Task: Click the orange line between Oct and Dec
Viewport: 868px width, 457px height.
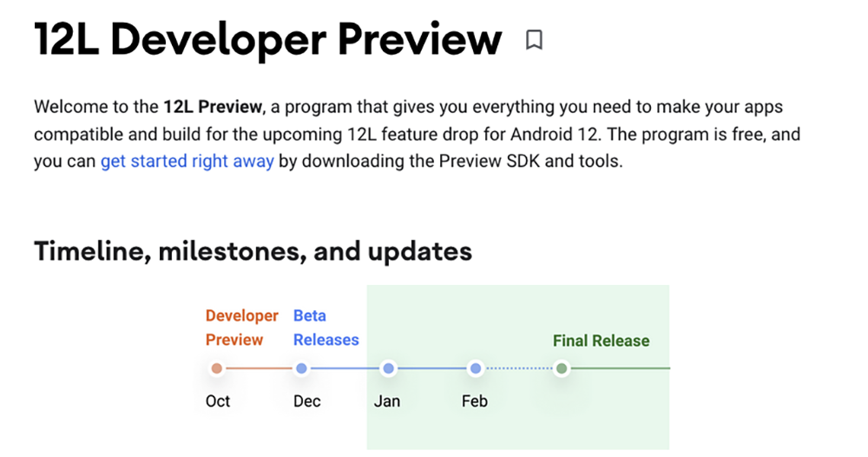Action: 259,368
